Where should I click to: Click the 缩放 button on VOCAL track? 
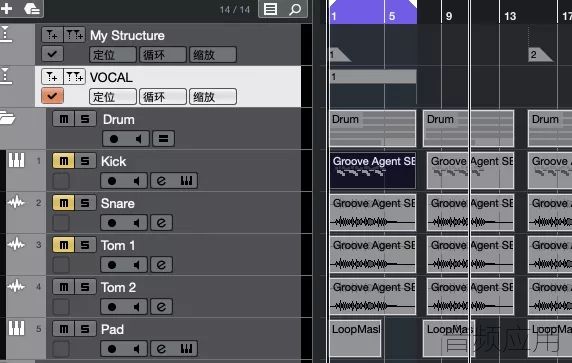tap(213, 97)
